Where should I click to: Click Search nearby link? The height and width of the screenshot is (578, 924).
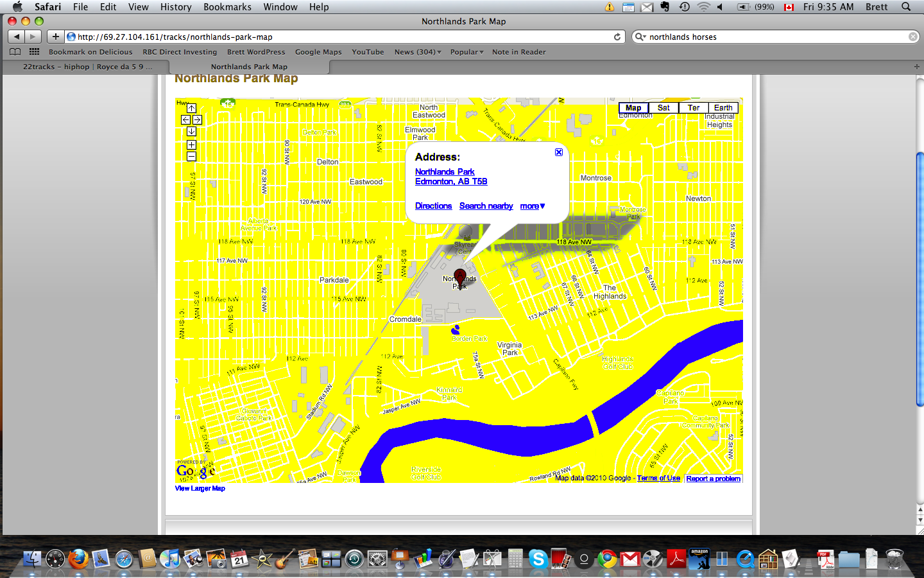486,206
